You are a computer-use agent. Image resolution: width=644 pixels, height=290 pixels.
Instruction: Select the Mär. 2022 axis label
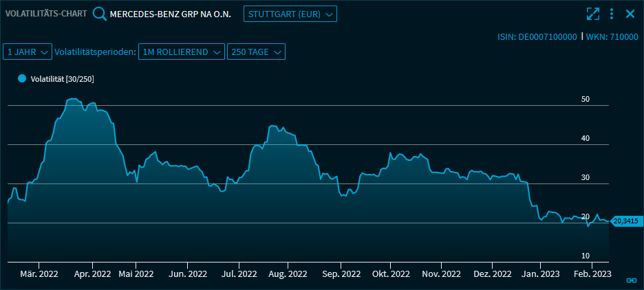[x=39, y=274]
